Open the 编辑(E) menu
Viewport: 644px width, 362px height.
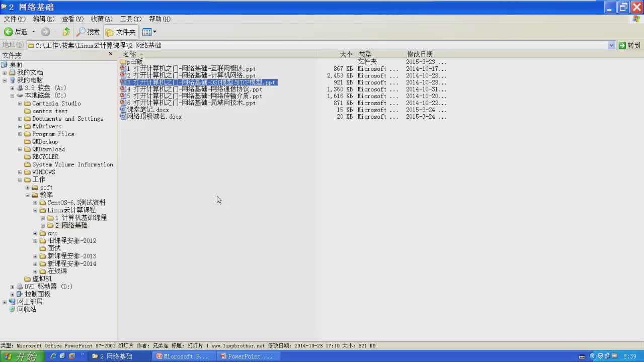(44, 19)
